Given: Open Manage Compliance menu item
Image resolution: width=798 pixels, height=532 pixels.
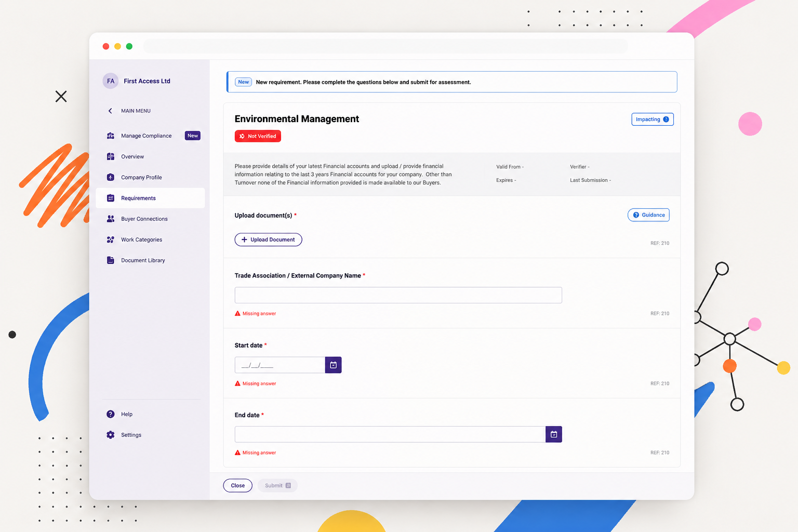Looking at the screenshot, I should click(x=151, y=136).
